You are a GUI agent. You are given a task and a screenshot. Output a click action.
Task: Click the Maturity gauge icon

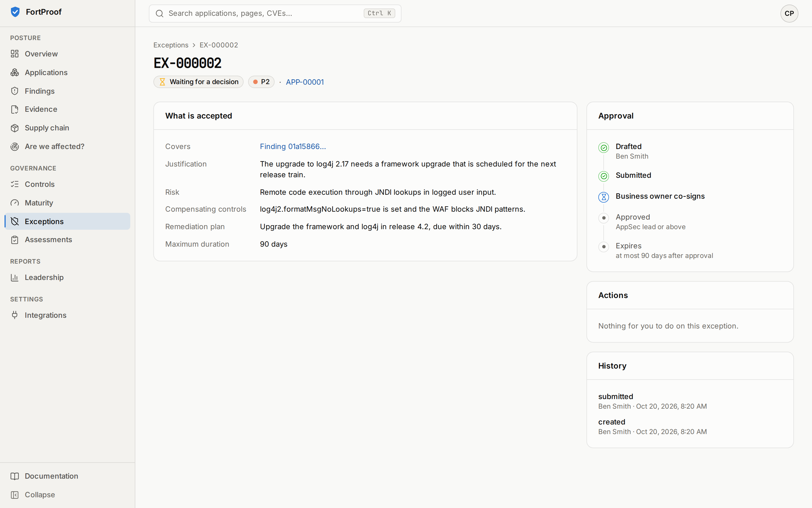14,203
